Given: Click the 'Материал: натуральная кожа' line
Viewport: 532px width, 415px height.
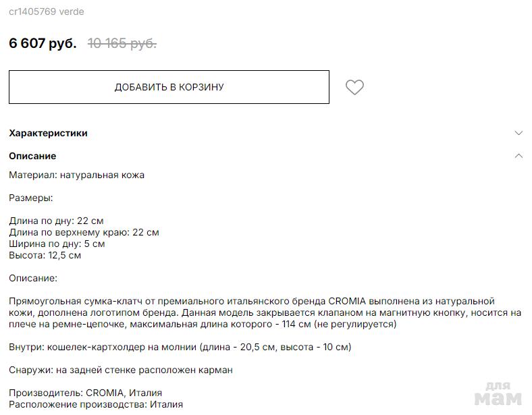Looking at the screenshot, I should click(76, 175).
